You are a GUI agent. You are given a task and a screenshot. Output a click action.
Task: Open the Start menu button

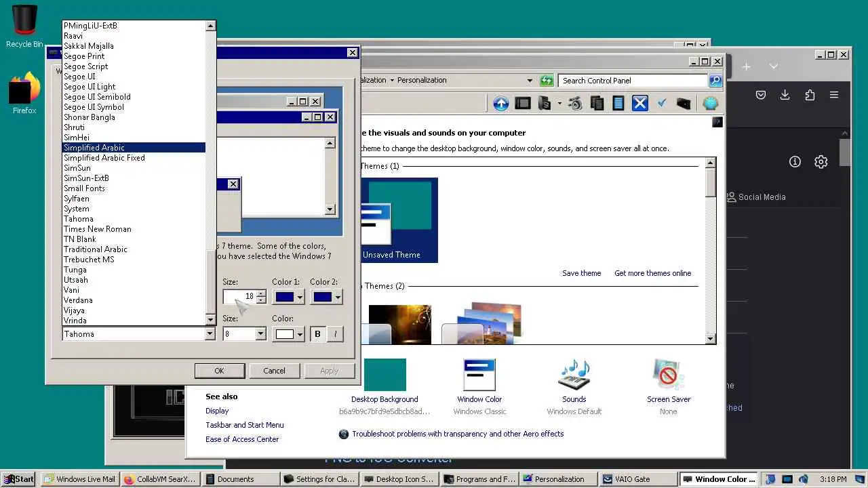[x=19, y=479]
